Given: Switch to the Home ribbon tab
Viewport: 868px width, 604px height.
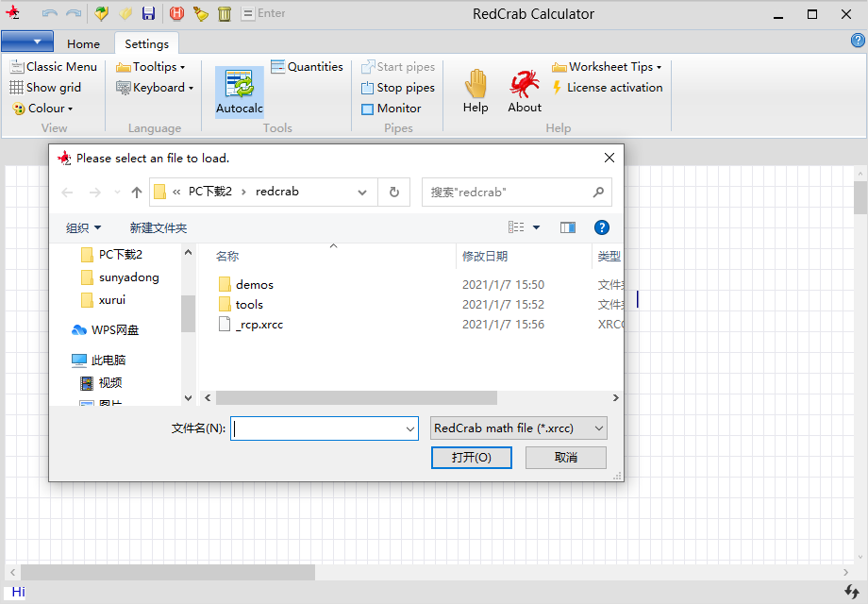Looking at the screenshot, I should (x=83, y=43).
